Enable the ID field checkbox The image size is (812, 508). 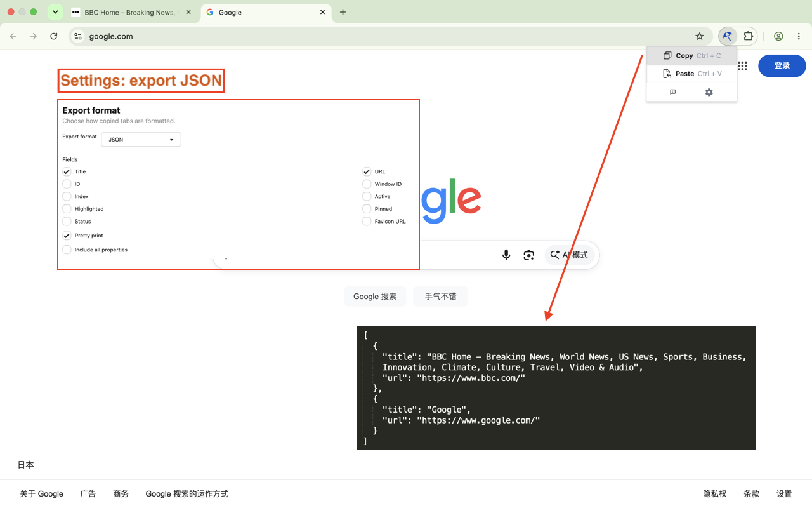[67, 184]
